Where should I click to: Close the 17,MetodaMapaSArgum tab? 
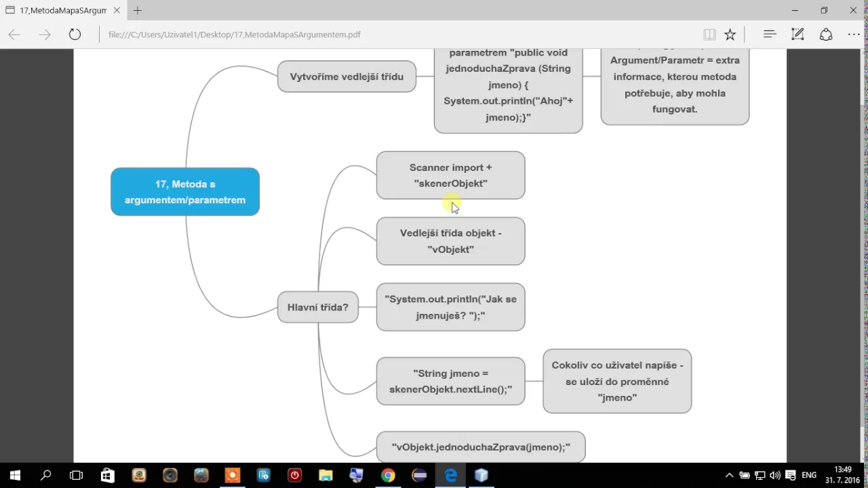(x=118, y=10)
